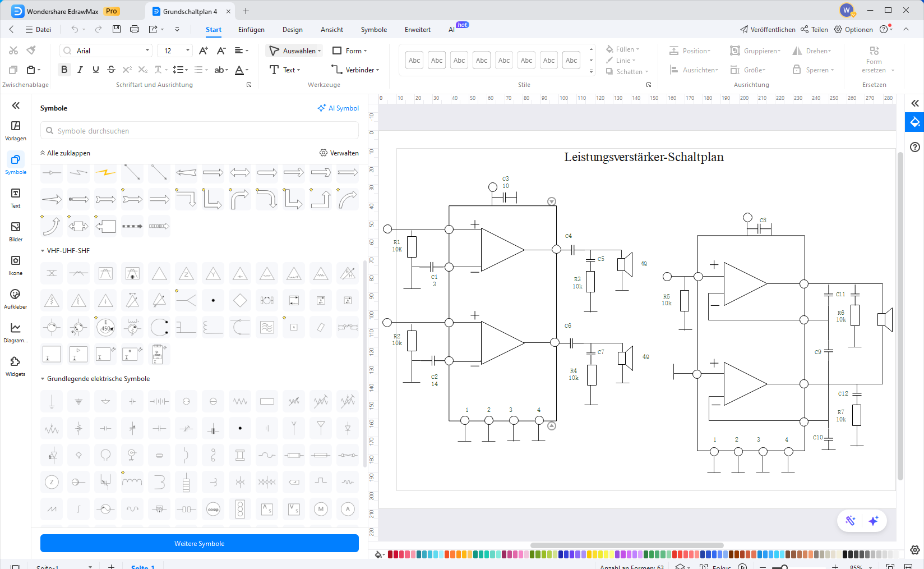Click the save icon in toolbar
This screenshot has height=569, width=924.
[x=117, y=29]
